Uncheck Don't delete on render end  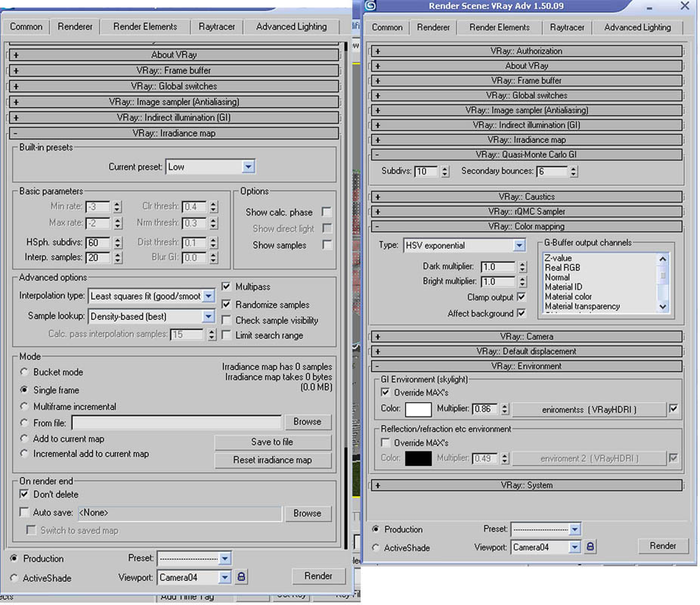tap(24, 495)
